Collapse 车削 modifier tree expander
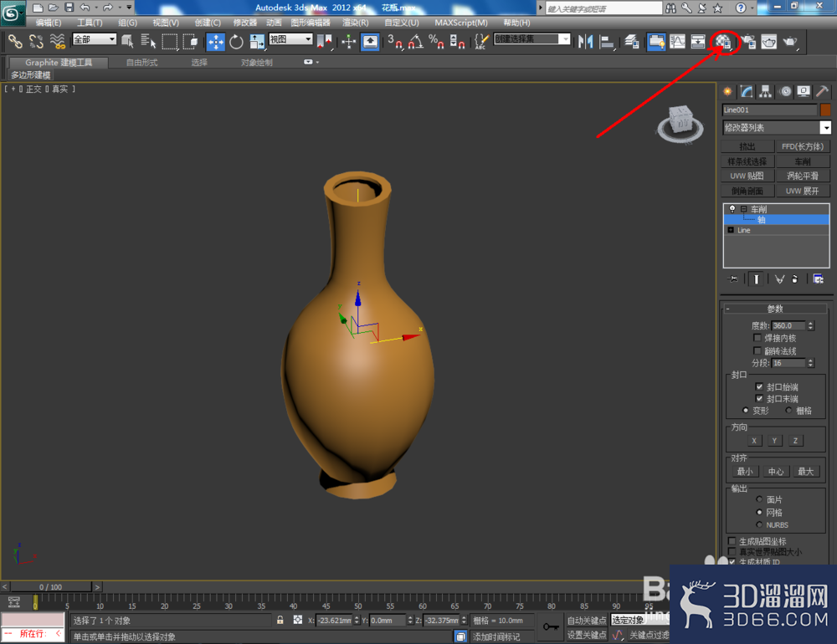This screenshot has width=837, height=644. [743, 209]
